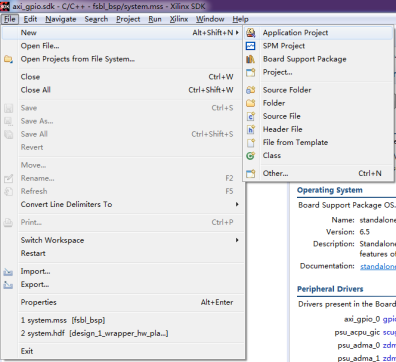
Task: Click the Board Support Package books icon
Action: click(x=251, y=59)
